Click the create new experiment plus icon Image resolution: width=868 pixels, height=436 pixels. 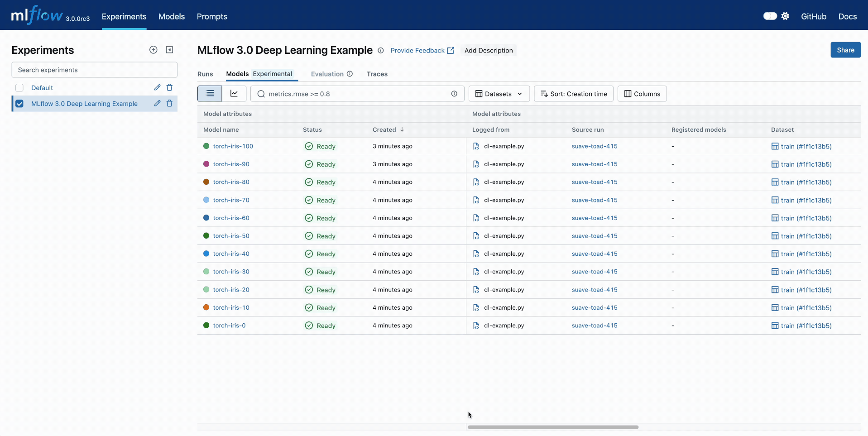click(153, 50)
